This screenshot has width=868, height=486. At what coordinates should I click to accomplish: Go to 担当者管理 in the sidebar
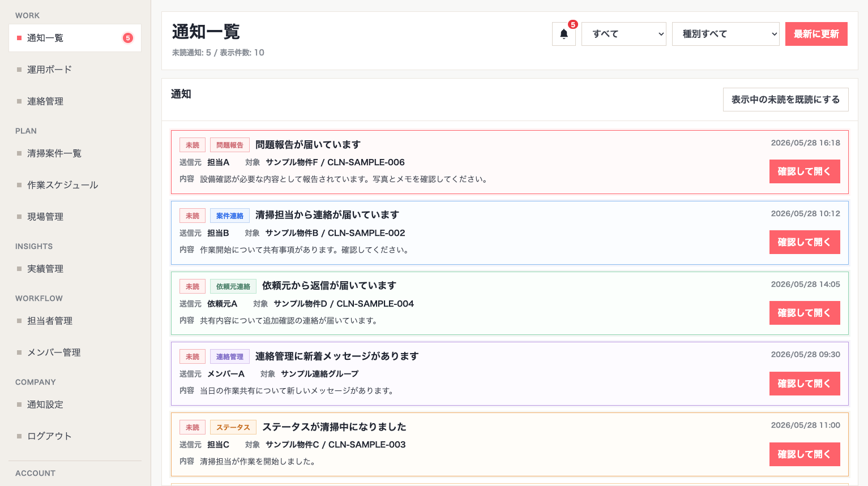(x=75, y=321)
